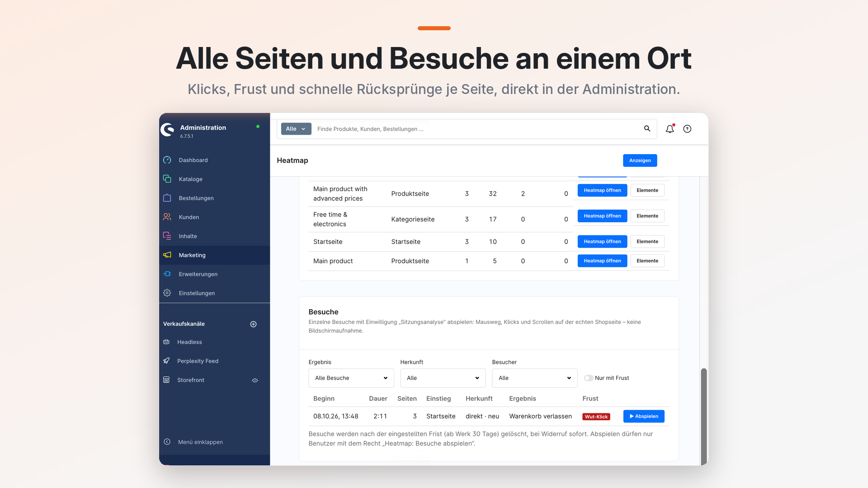
Task: Click the Einstellungen gear icon
Action: click(x=167, y=293)
